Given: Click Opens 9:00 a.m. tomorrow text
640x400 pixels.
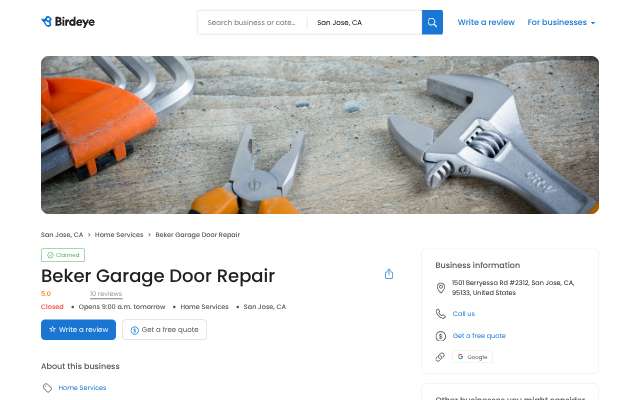Looking at the screenshot, I should (122, 307).
